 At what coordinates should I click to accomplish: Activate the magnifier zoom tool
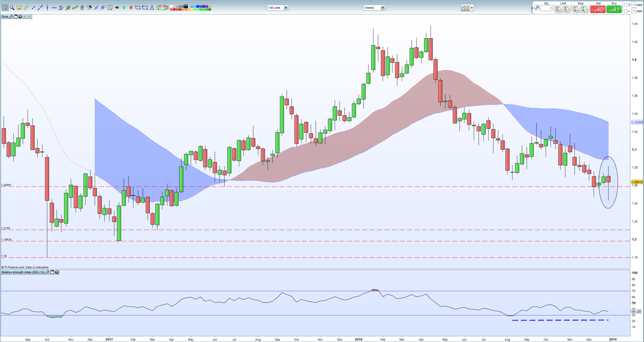[x=12, y=8]
